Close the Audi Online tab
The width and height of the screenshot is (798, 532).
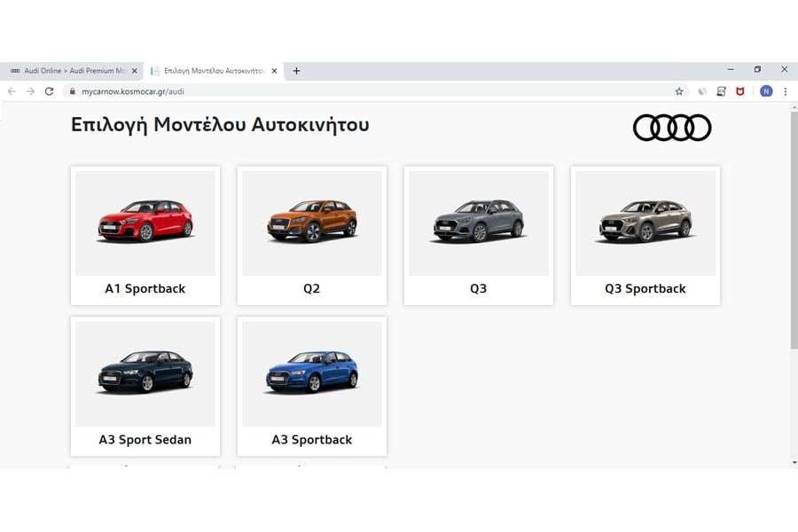coord(134,71)
